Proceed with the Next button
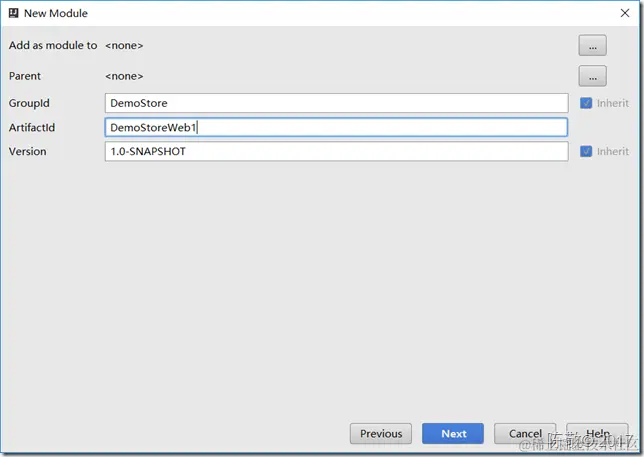Viewport: 644px width, 457px height. click(x=453, y=434)
